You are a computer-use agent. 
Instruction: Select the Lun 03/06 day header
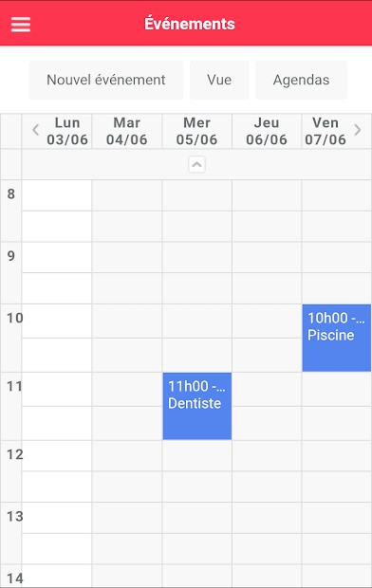tap(67, 131)
